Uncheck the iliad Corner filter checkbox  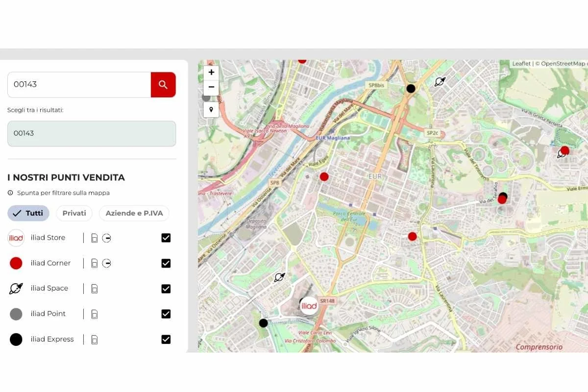166,263
